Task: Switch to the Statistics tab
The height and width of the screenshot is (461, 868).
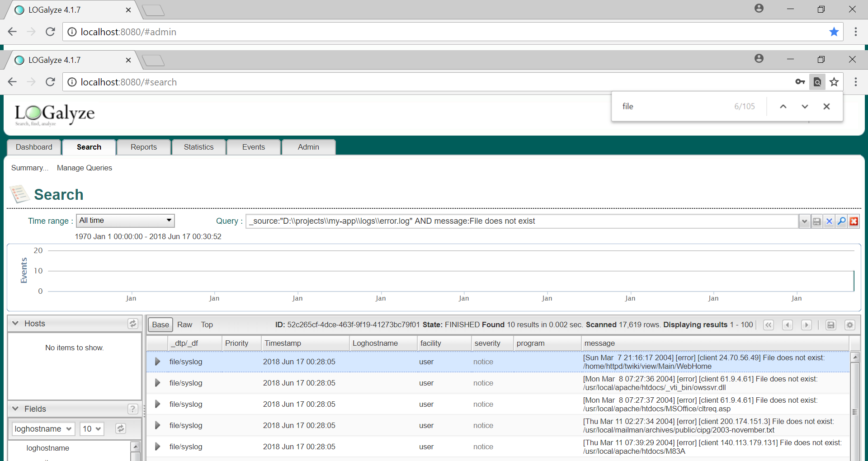Action: tap(198, 147)
